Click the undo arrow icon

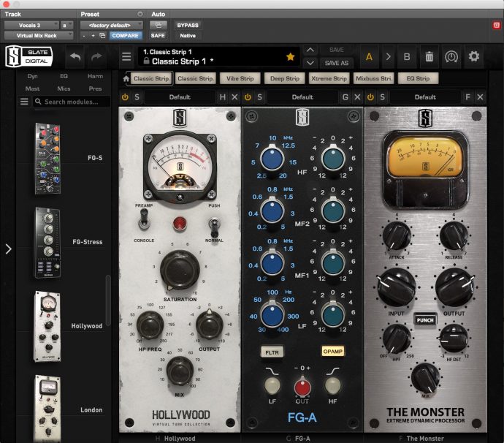pos(75,57)
